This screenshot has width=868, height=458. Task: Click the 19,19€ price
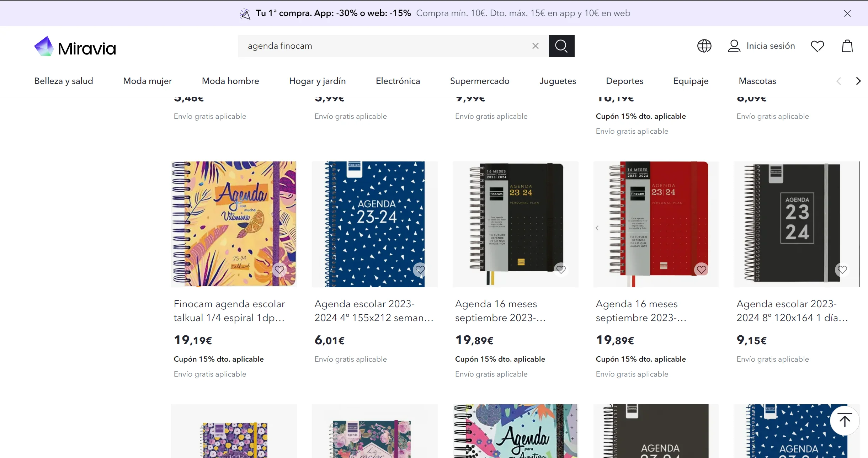click(x=193, y=340)
